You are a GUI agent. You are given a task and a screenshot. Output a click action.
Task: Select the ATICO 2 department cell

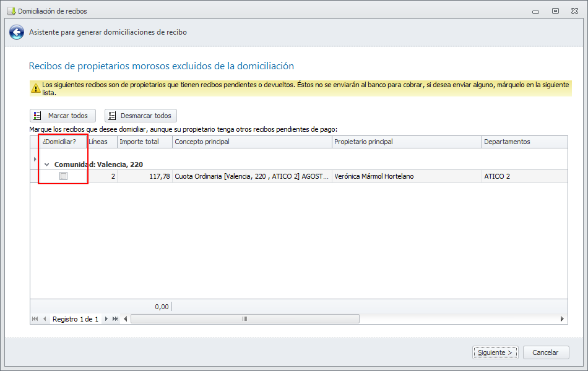click(x=525, y=176)
